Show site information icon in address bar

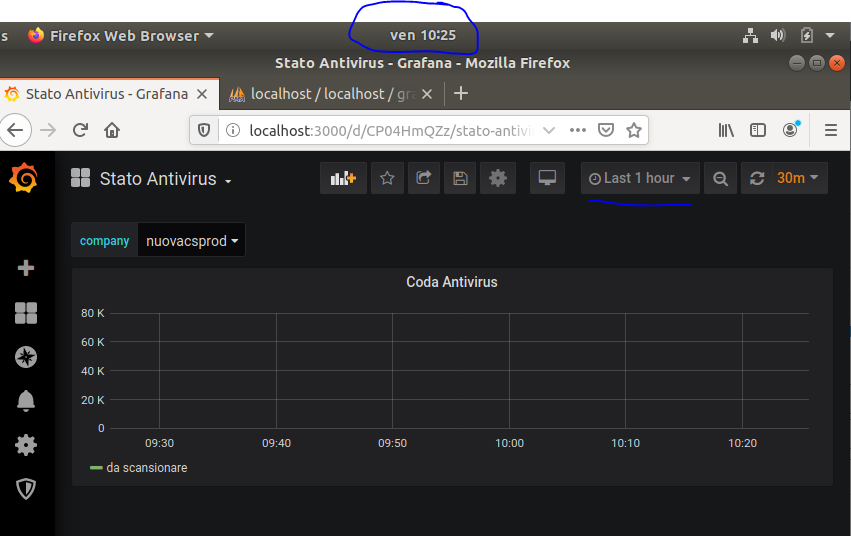click(233, 130)
